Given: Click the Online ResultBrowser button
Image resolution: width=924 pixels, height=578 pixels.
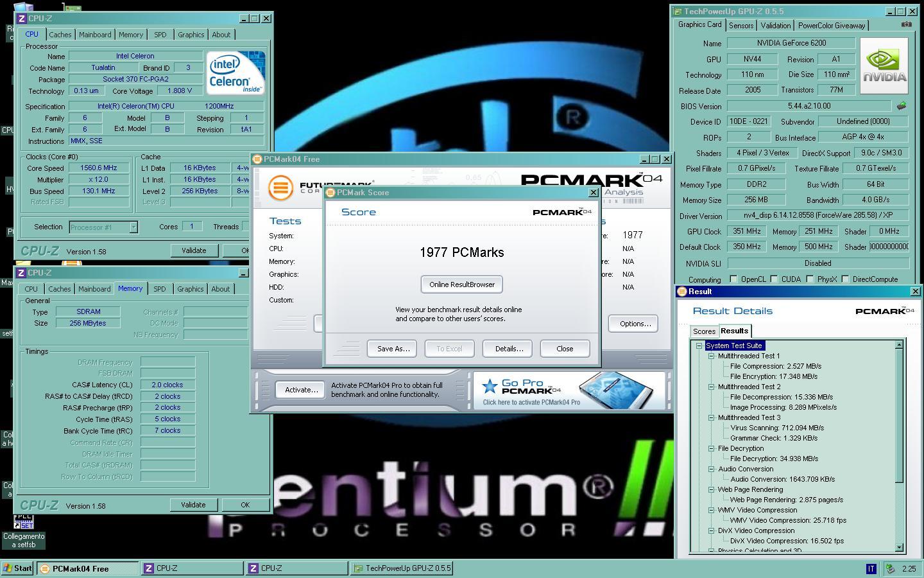Looking at the screenshot, I should [x=462, y=285].
